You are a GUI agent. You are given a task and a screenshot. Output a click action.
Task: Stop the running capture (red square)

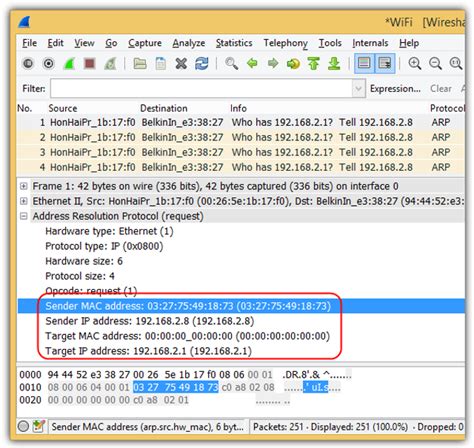90,63
